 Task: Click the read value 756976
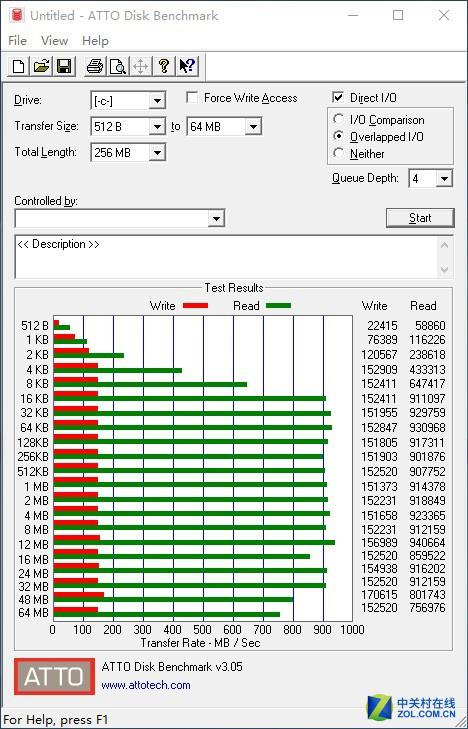(x=427, y=608)
